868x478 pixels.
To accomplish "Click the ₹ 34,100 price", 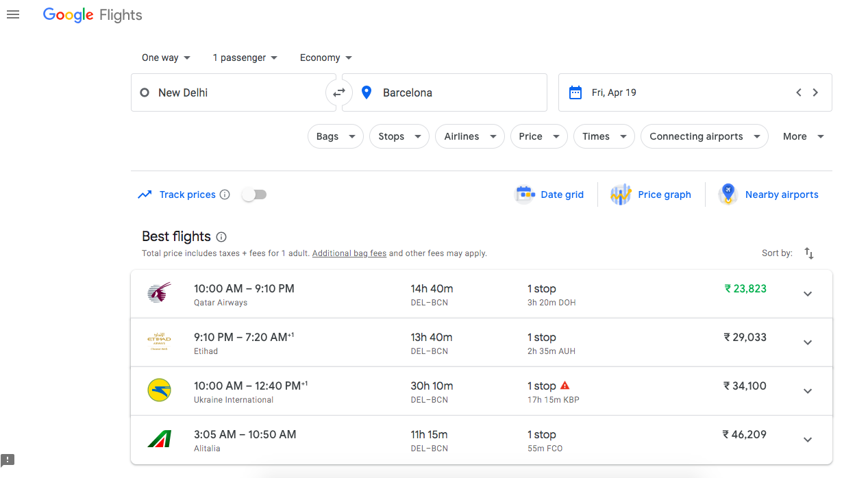I will [x=745, y=386].
